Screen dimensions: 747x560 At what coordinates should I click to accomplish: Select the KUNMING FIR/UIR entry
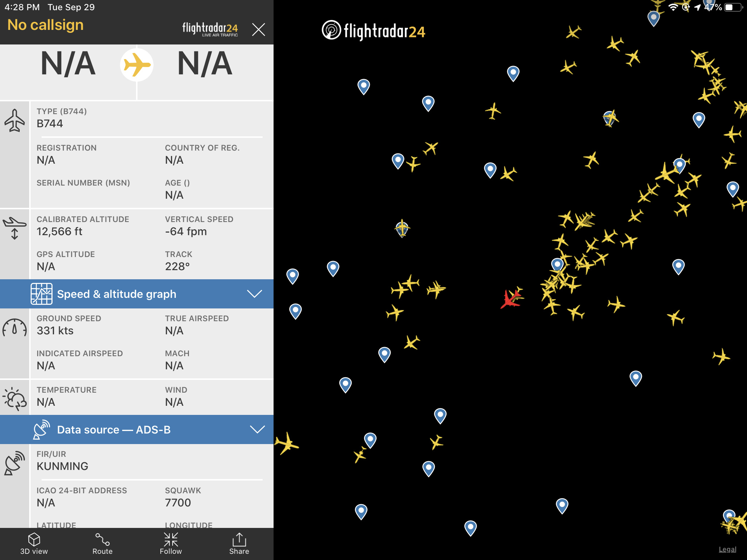coord(62,466)
